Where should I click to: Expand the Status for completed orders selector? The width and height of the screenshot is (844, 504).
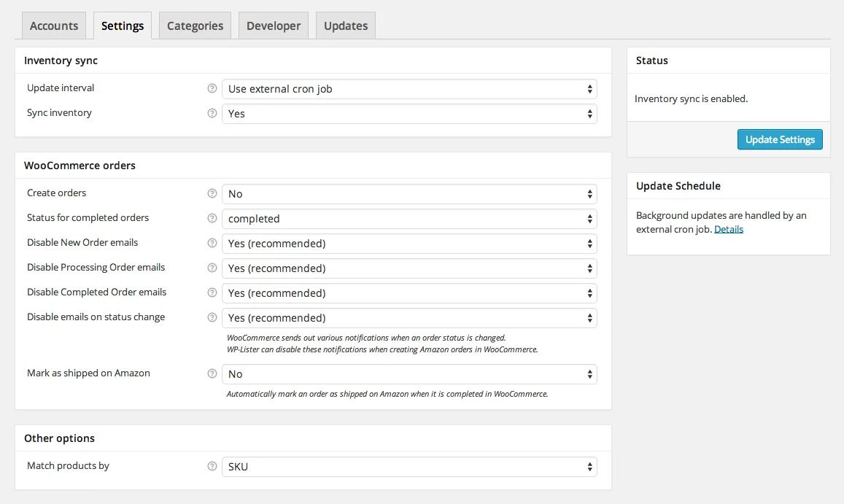pyautogui.click(x=409, y=218)
